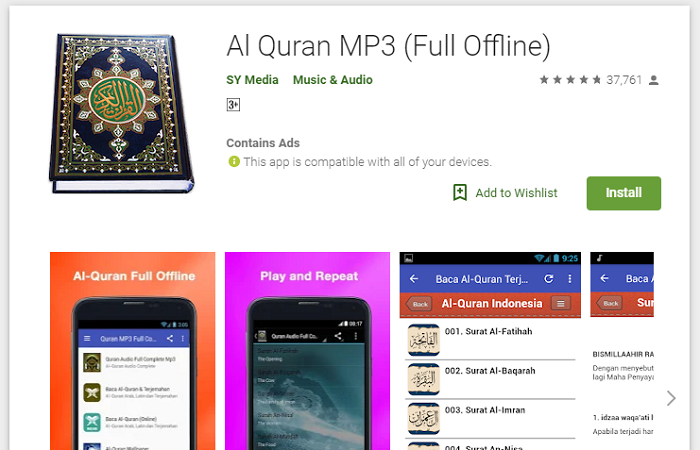Click the green compatibility info icon

(234, 161)
